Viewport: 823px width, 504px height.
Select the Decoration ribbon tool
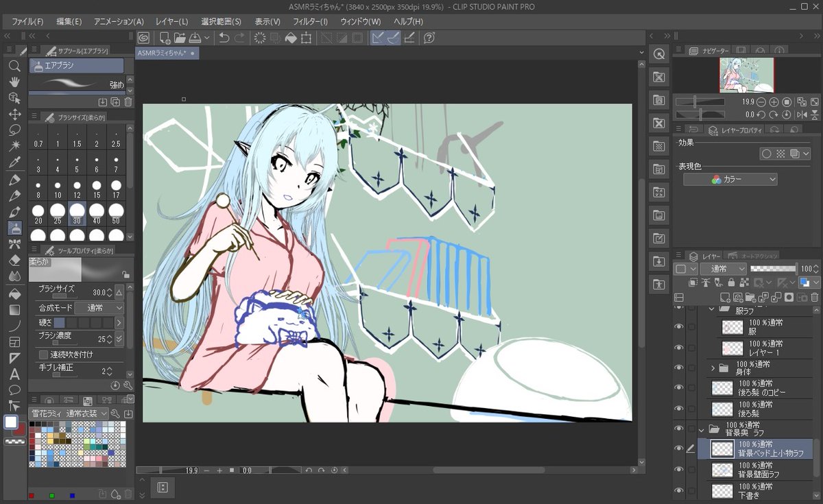click(x=14, y=244)
